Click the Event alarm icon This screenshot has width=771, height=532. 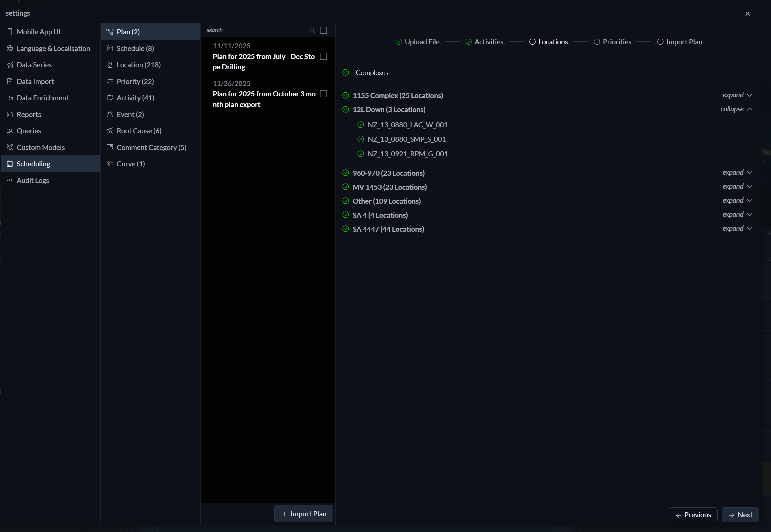110,114
